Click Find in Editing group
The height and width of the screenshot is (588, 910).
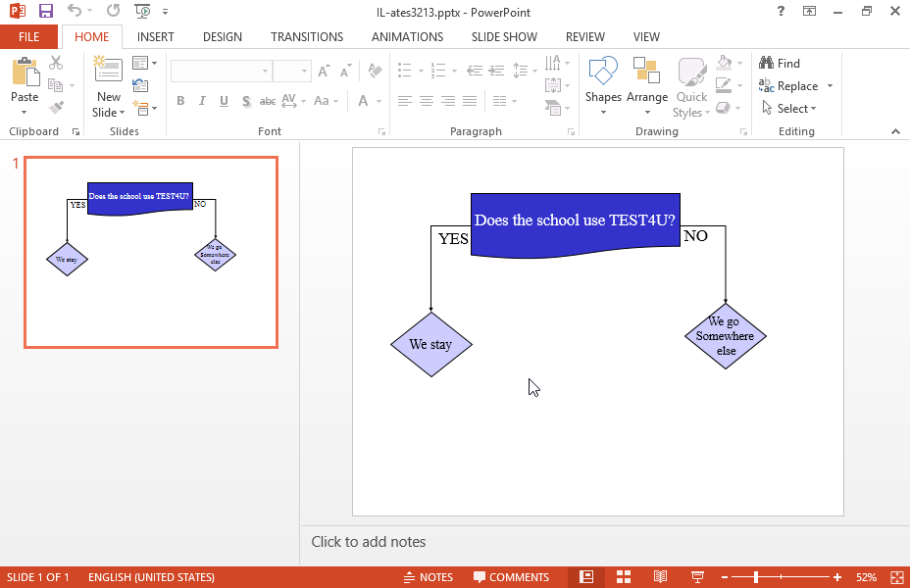coord(780,63)
